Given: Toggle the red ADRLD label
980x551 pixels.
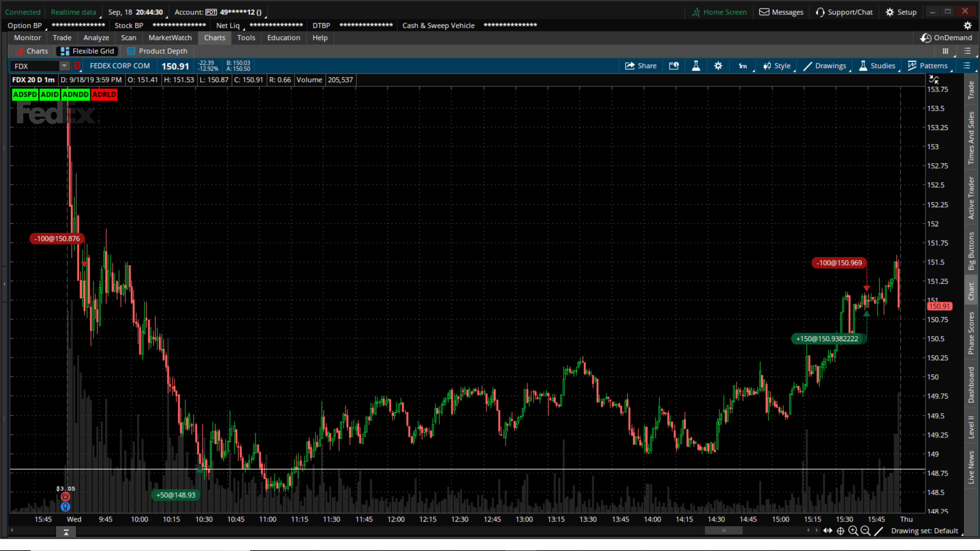Looking at the screenshot, I should (x=104, y=94).
